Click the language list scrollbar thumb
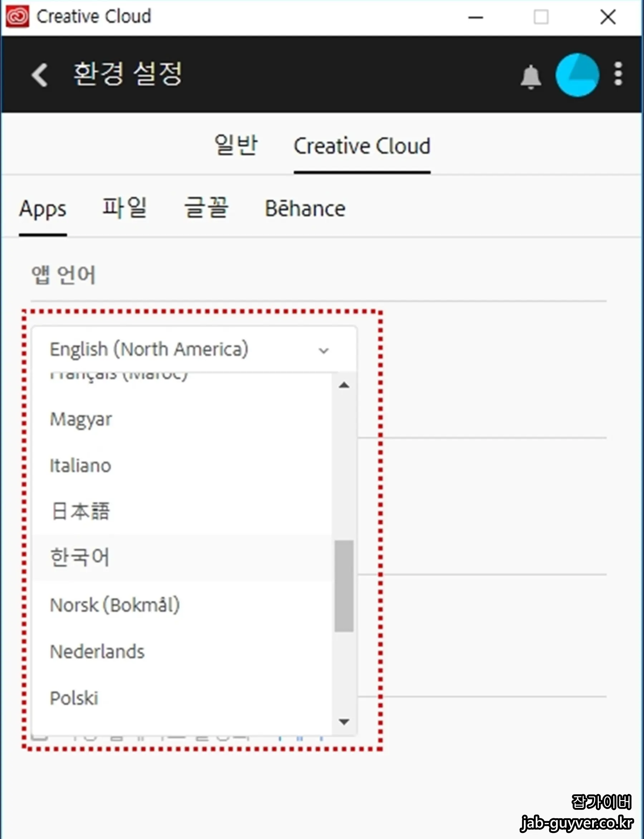 (344, 586)
